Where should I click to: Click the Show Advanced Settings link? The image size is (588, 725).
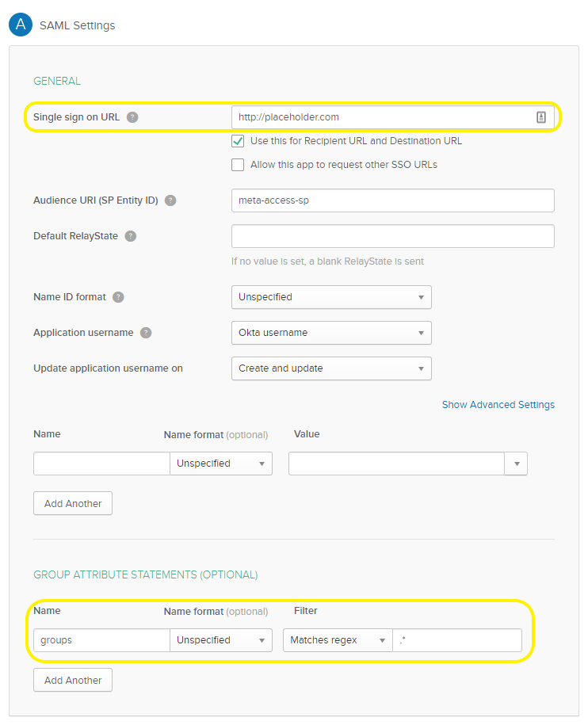tap(498, 405)
